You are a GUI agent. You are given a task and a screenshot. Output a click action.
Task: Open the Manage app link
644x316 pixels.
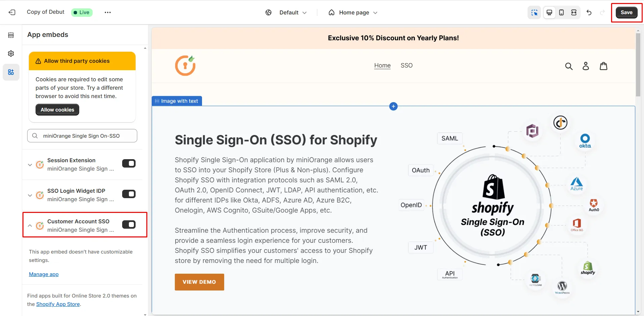[44, 274]
